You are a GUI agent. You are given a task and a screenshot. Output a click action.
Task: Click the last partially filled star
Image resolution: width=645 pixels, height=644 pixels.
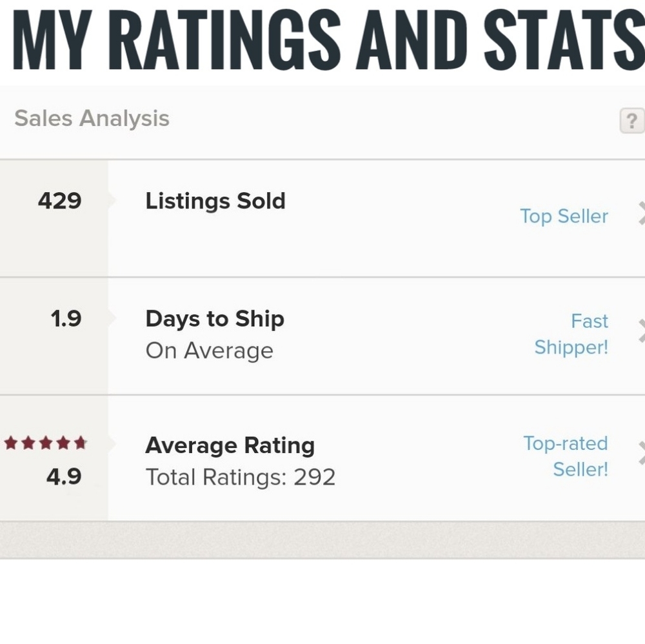(81, 443)
